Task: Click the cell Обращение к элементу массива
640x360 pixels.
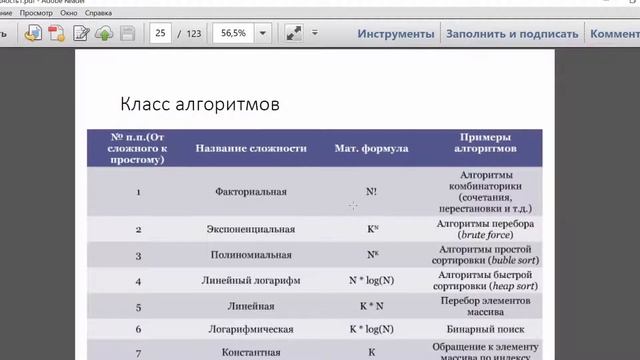Action: coord(485,351)
